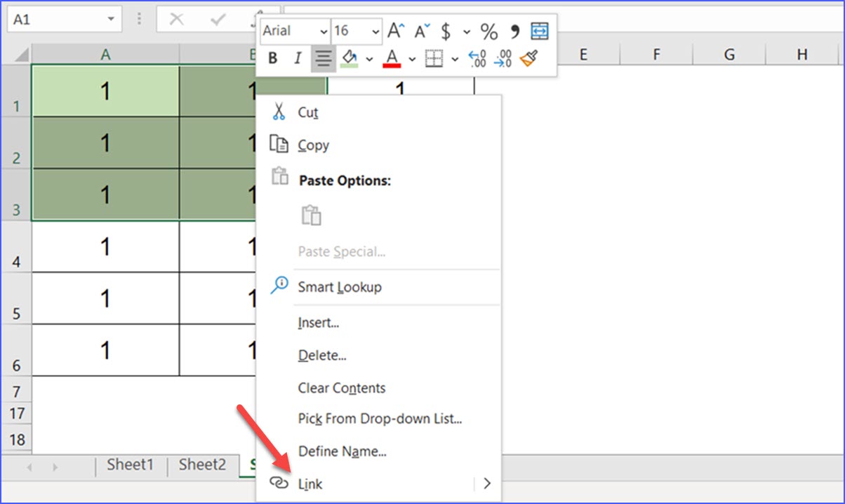The width and height of the screenshot is (845, 504).
Task: Toggle bold formatting
Action: click(x=272, y=59)
